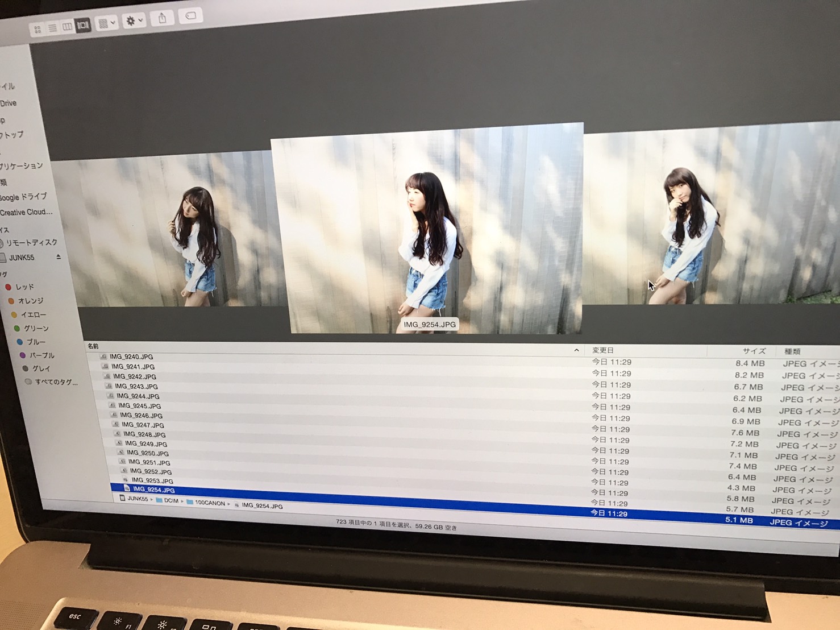
Task: Click 100CANON folder in the path bar
Action: pyautogui.click(x=206, y=503)
